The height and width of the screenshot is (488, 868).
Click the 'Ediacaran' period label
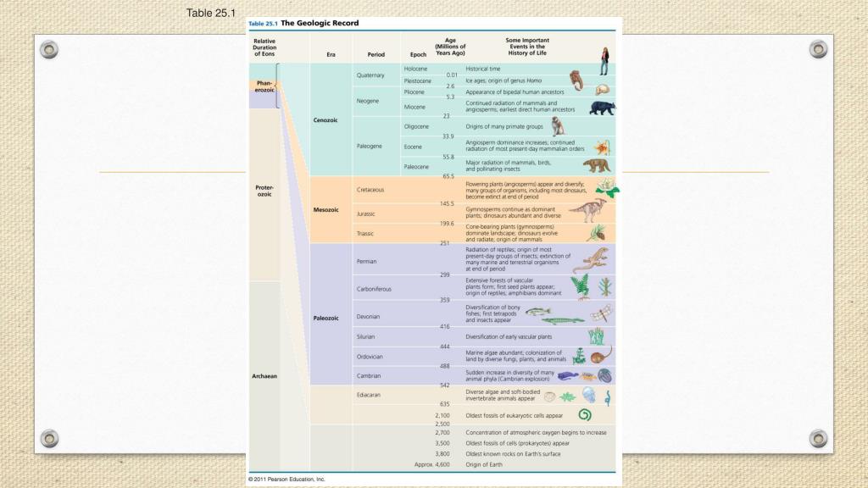368,395
